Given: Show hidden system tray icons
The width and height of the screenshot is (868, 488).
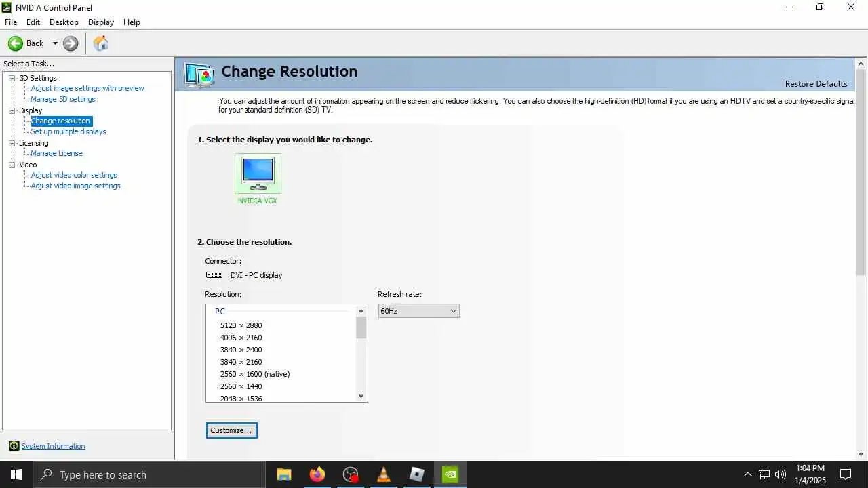Looking at the screenshot, I should tap(748, 474).
